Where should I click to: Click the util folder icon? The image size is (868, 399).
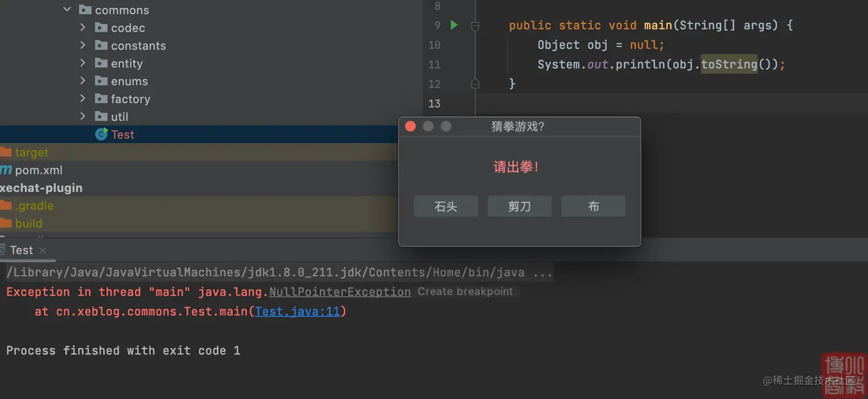pos(101,117)
